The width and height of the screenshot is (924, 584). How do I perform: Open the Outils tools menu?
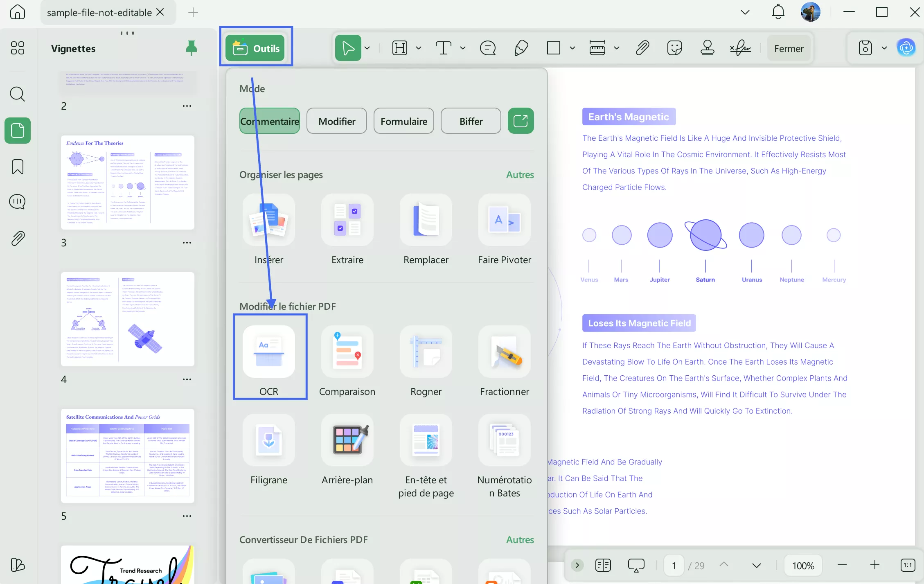click(x=255, y=48)
